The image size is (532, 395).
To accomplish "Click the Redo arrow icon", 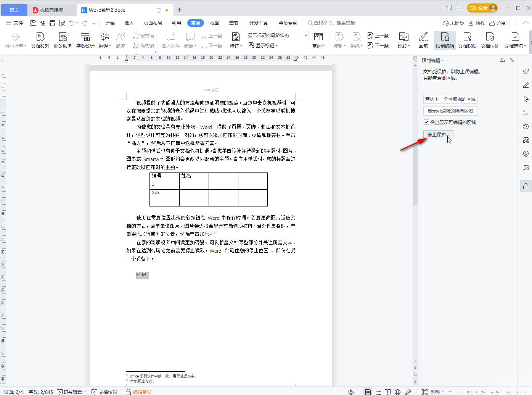I will (85, 23).
